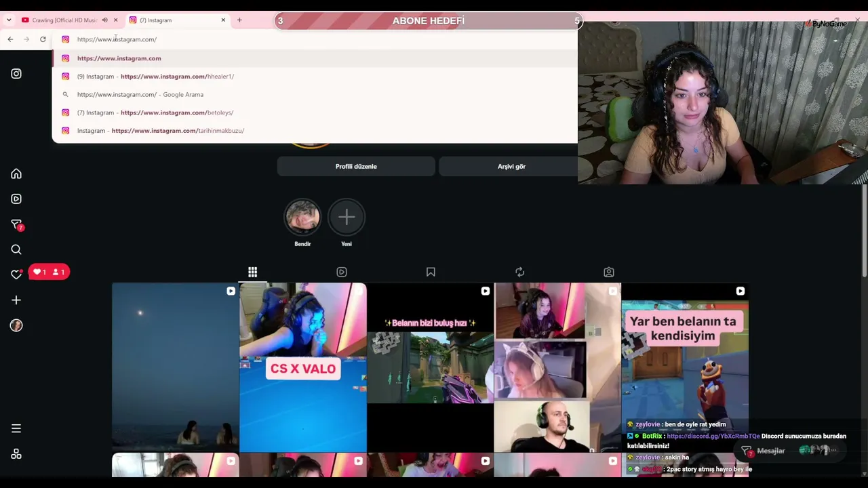Click zeylovie's "ben de oyle rat yedim" message
Image resolution: width=868 pixels, height=488 pixels.
695,424
